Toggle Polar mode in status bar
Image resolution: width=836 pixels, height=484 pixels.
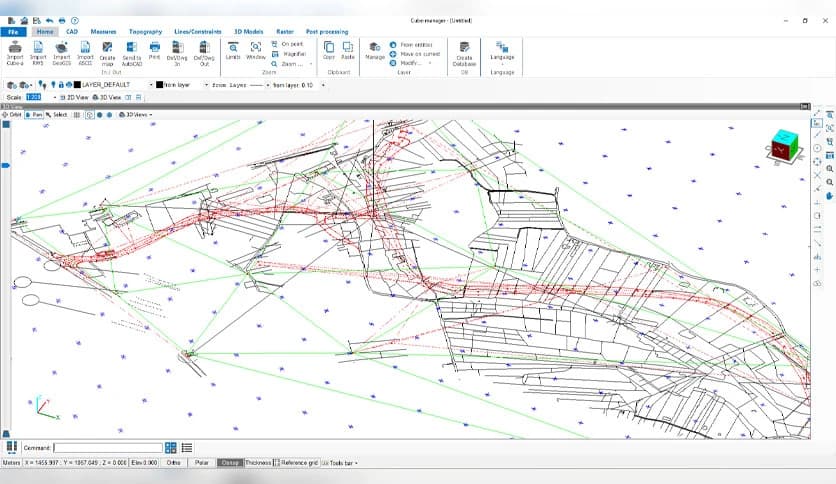pos(202,463)
